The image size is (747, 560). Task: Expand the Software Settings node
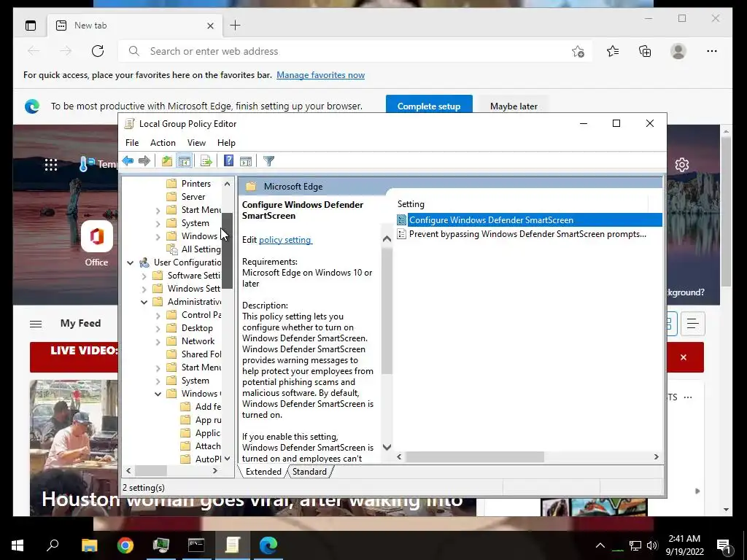pos(144,276)
